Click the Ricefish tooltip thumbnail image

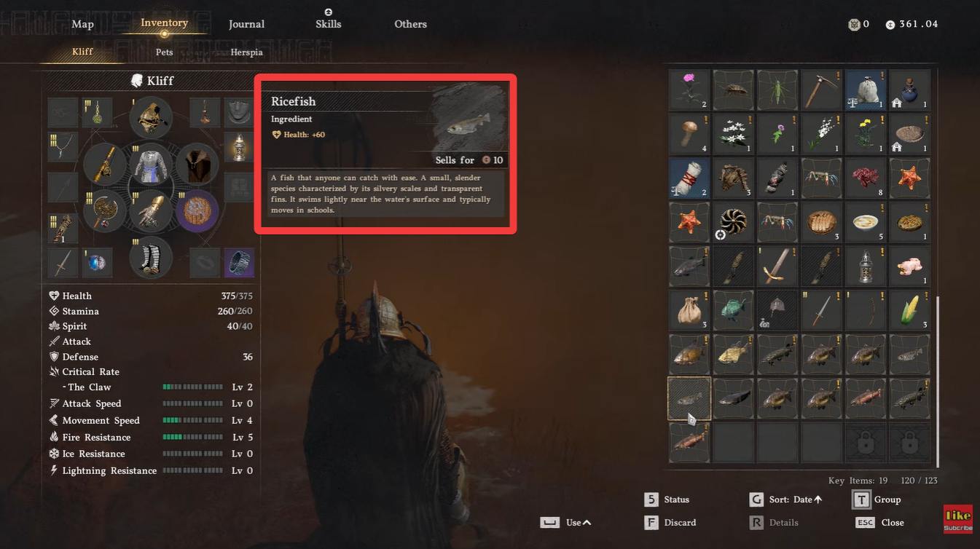469,116
